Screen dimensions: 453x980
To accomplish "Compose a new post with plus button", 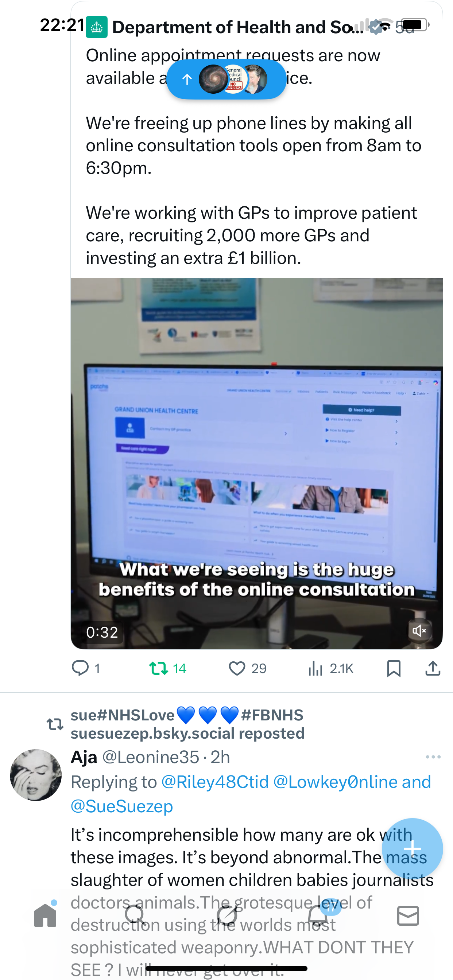I will pos(412,849).
